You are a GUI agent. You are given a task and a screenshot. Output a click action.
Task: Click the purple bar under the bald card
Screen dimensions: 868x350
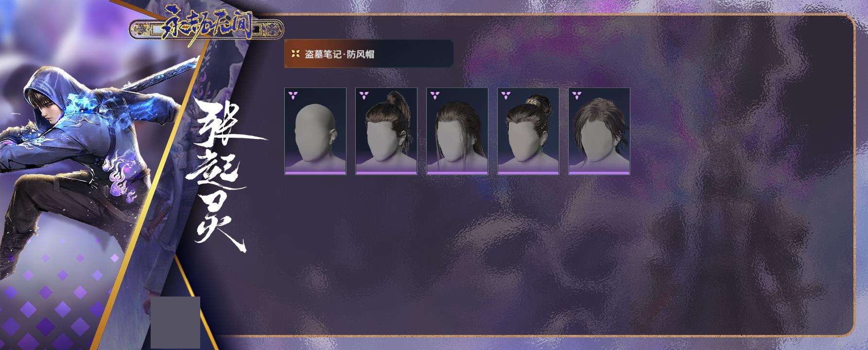(x=315, y=173)
